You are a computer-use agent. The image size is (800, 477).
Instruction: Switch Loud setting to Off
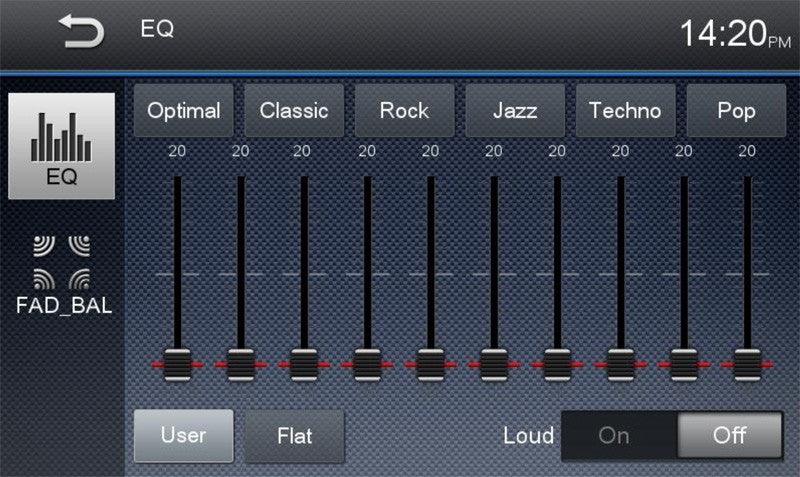729,436
